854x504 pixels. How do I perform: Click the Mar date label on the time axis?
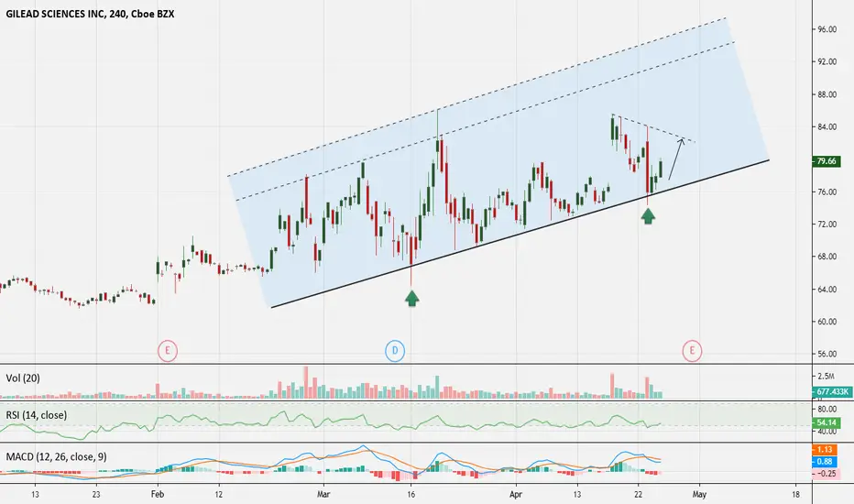click(323, 495)
